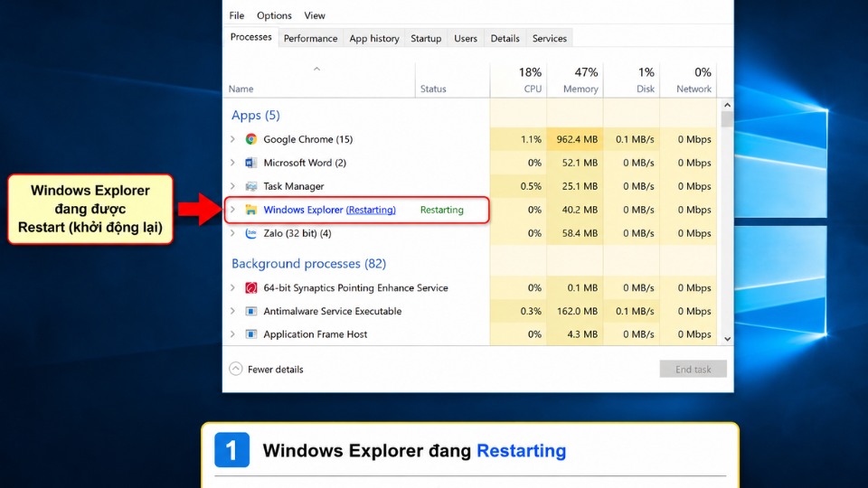Click the scrollbar up arrow
This screenshot has height=488, width=868.
tap(727, 105)
